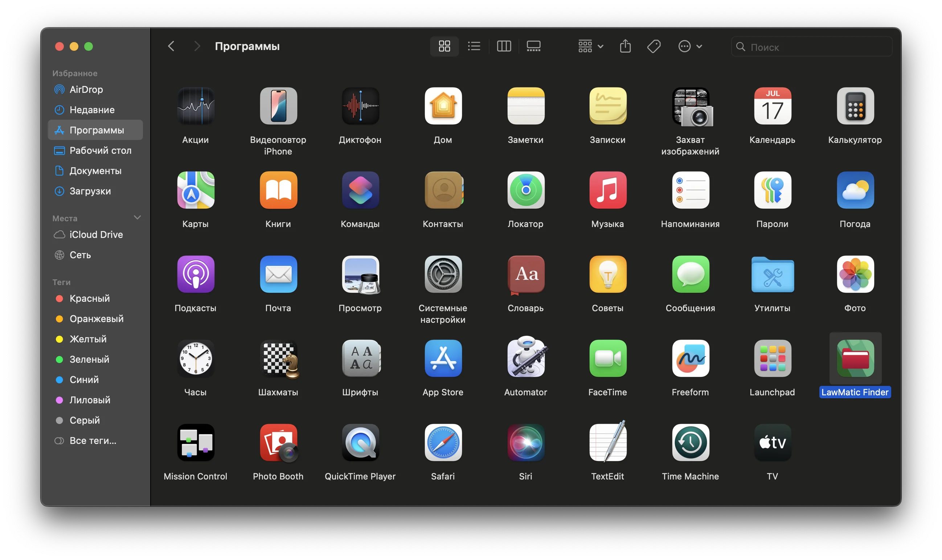Screen dimensions: 942x560
Task: Open AirDrop in the sidebar
Action: [95, 90]
